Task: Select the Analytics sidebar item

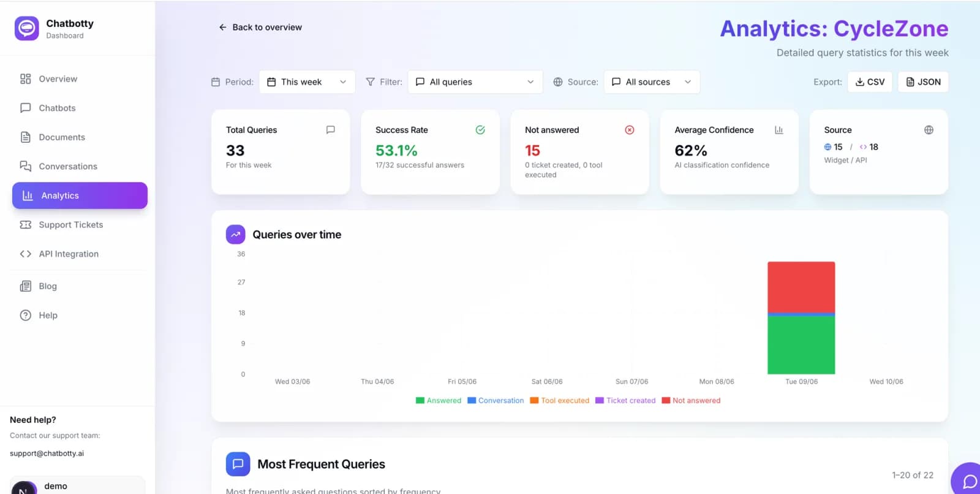Action: click(80, 196)
